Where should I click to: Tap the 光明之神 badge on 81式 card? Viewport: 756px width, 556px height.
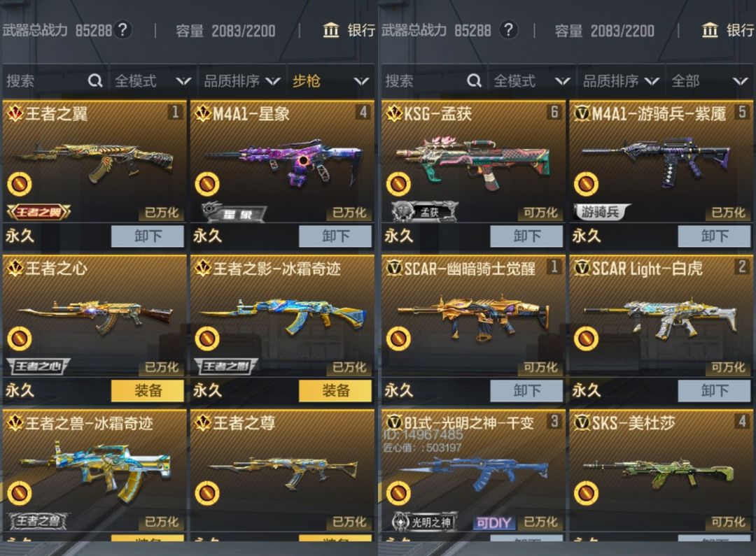(423, 521)
